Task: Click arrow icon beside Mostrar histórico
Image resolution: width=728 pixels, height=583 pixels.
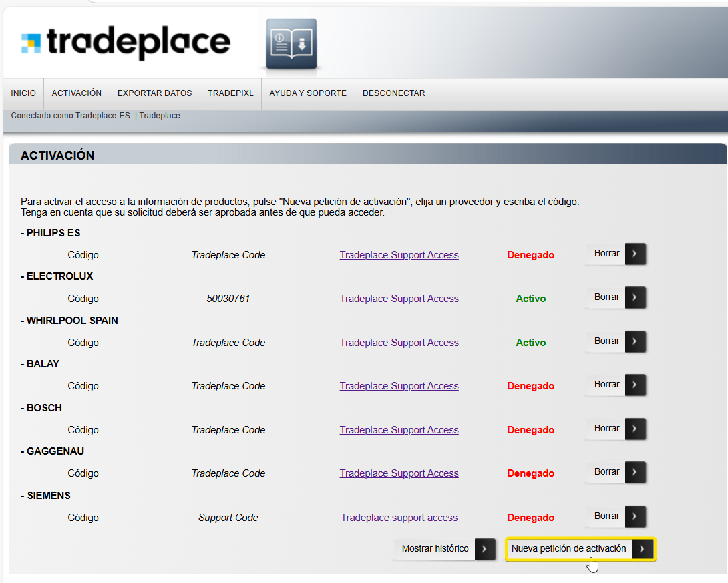Action: (485, 549)
